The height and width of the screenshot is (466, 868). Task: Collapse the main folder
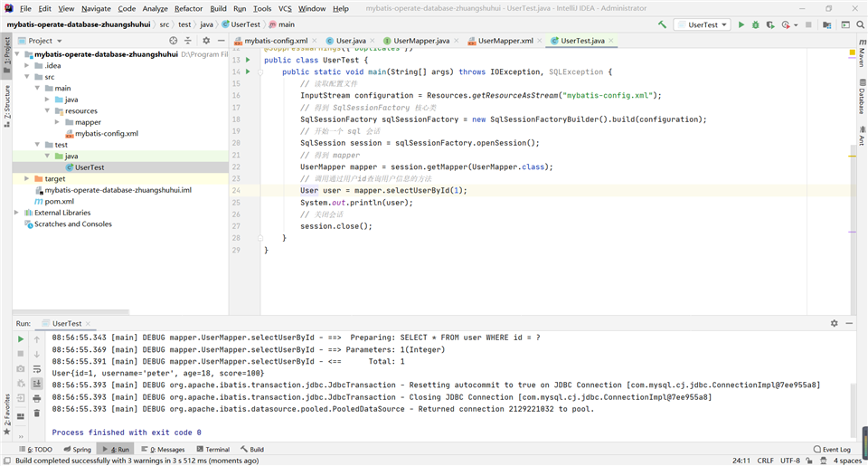click(37, 88)
